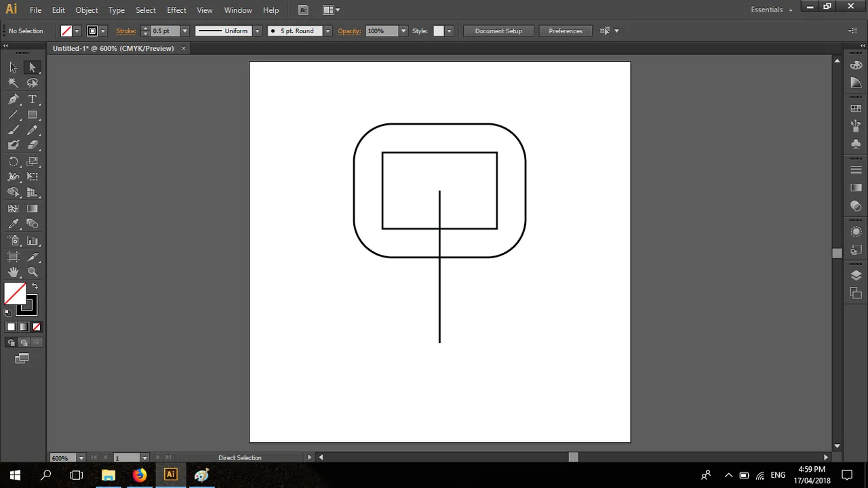Select the Selection tool (black arrow)
This screenshot has width=868, height=488.
[13, 67]
